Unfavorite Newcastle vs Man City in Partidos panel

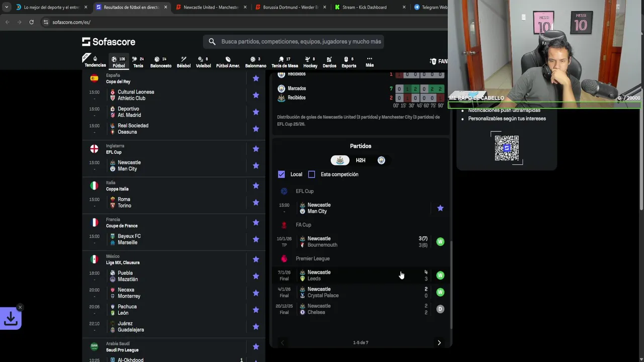440,208
